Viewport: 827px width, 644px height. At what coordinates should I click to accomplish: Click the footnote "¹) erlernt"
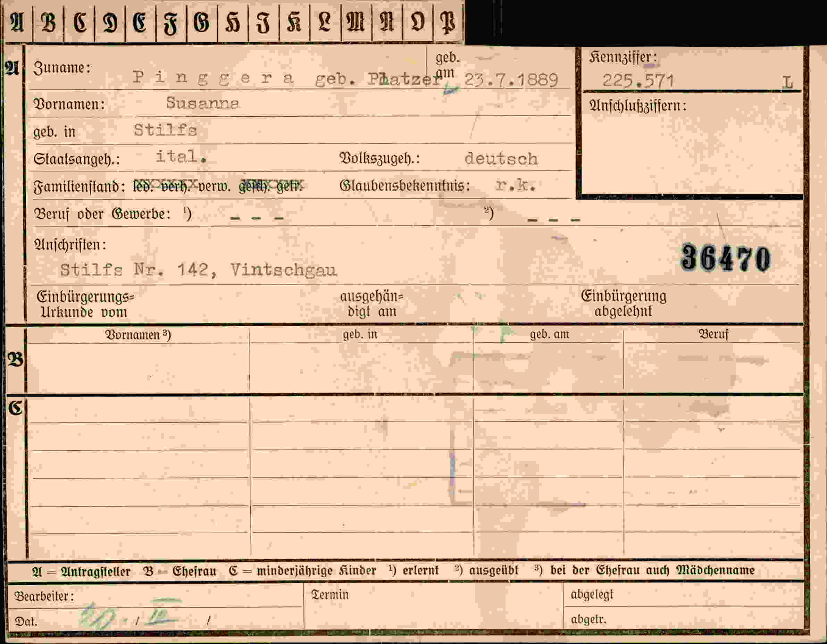point(414,570)
